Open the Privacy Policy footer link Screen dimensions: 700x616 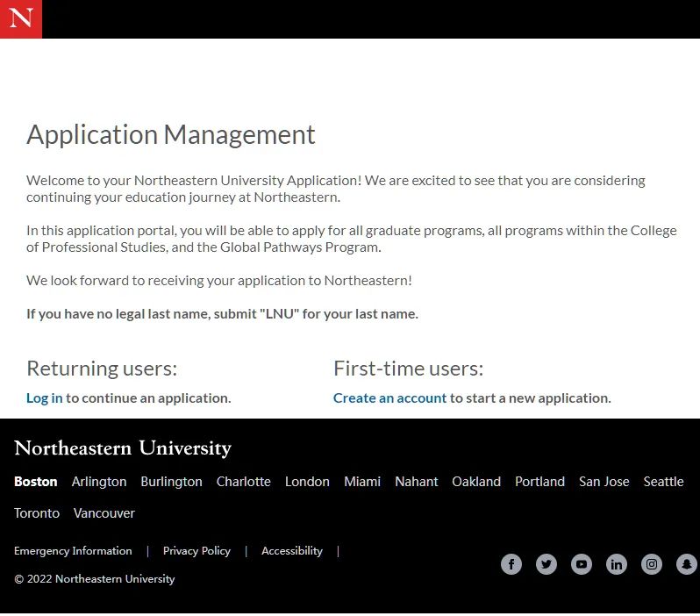pyautogui.click(x=196, y=551)
